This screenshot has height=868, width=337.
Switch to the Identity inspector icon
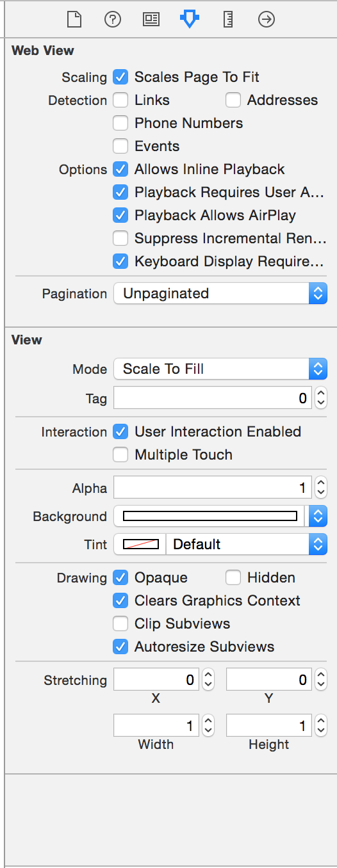point(151,20)
